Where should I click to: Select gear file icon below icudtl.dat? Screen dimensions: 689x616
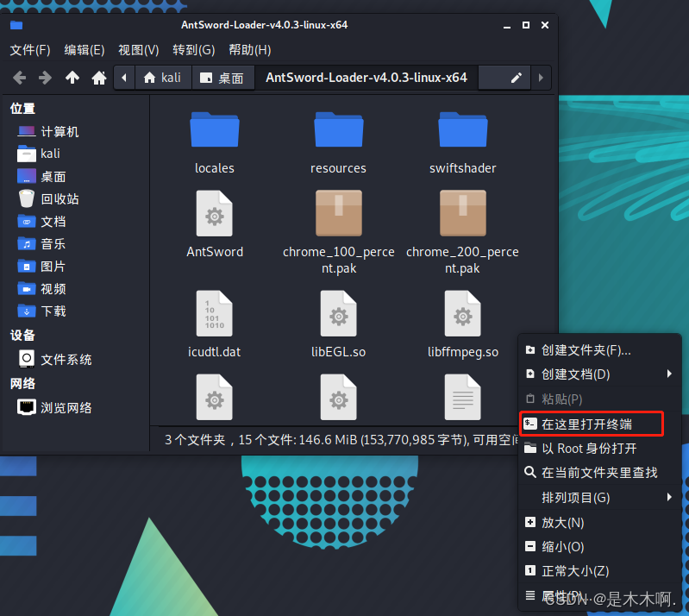coord(215,398)
